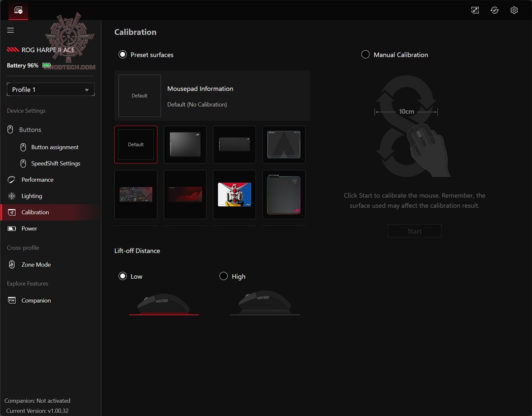Screen dimensions: 532x416
Task: Select the triangle-pattern mousepad preset
Action: (284, 144)
